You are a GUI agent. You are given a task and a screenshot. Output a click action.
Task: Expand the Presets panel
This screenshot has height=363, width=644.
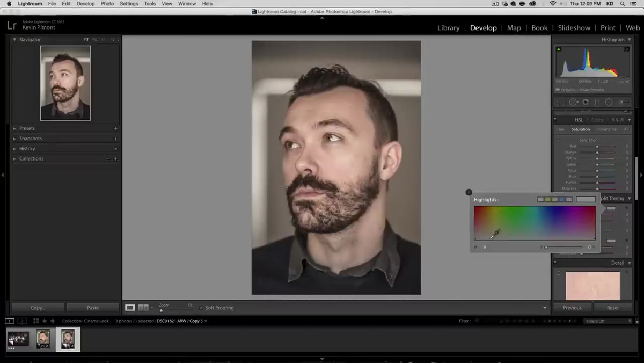click(14, 129)
